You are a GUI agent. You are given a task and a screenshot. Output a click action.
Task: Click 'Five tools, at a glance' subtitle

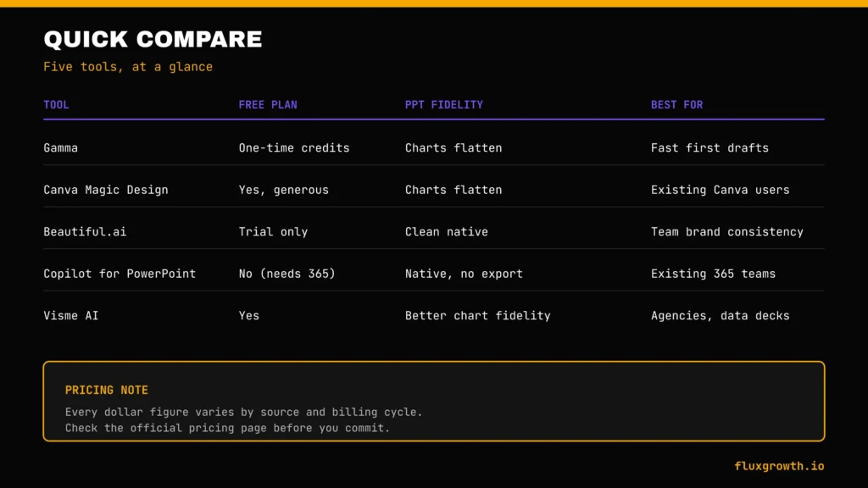(128, 67)
